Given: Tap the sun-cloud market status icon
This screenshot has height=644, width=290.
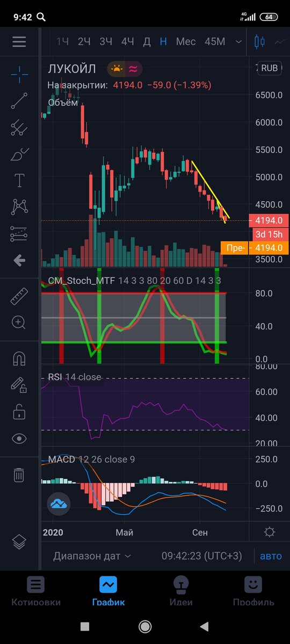Looking at the screenshot, I should click(x=115, y=69).
